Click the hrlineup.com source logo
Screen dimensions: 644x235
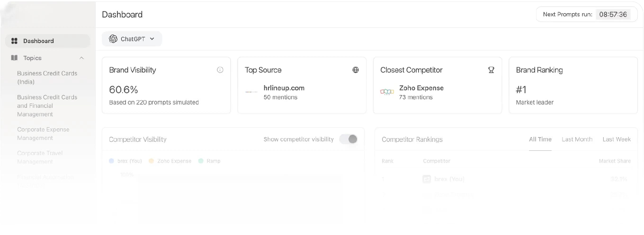251,92
